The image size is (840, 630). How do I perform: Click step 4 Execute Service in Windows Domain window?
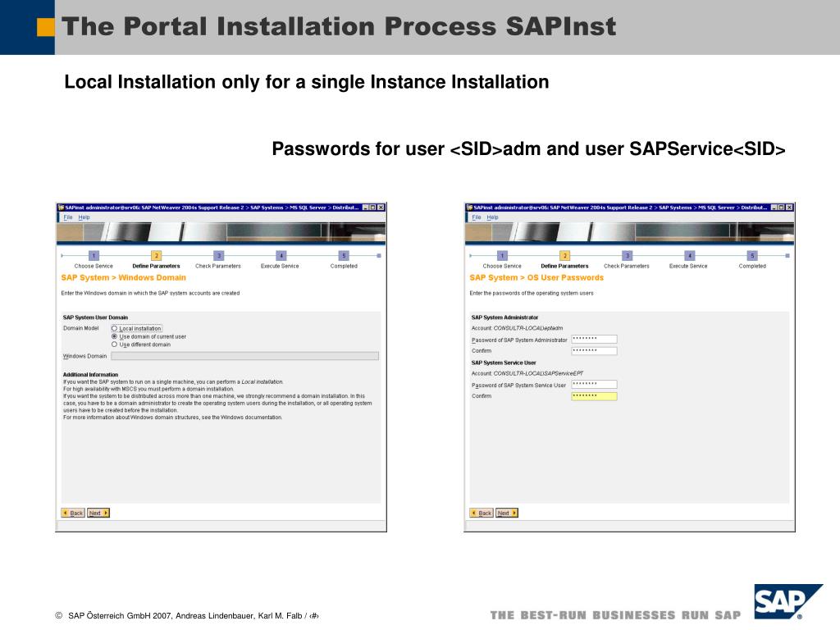point(281,256)
